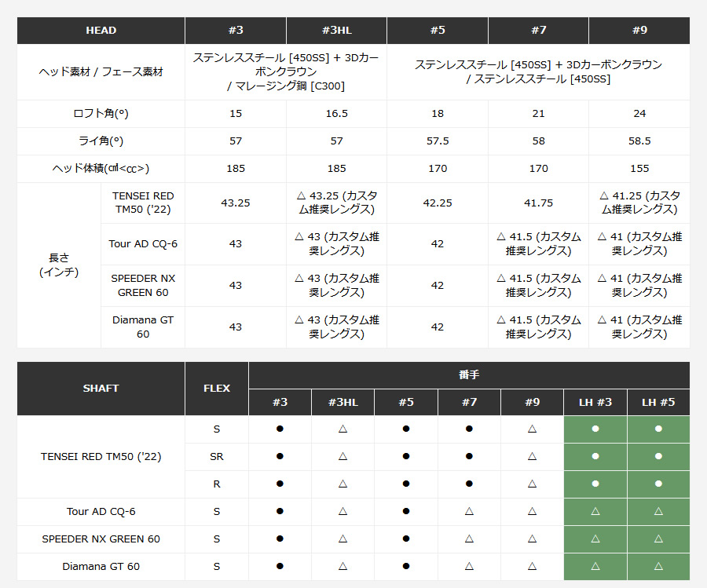Click the triangle for Diamana GT 60 #9
Screen dimensions: 707x588
[532, 566]
